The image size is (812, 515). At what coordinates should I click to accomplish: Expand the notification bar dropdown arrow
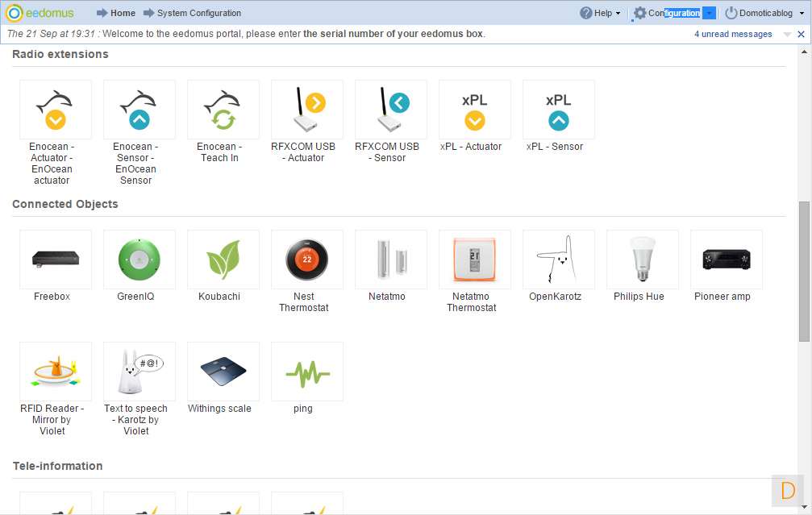tap(787, 35)
